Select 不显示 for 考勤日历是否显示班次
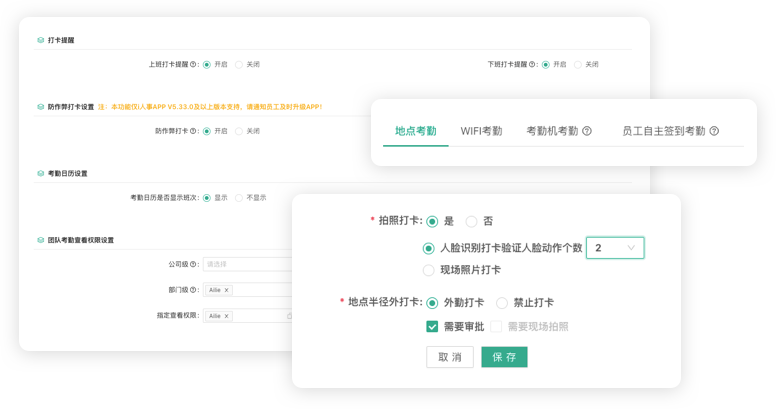 point(239,198)
